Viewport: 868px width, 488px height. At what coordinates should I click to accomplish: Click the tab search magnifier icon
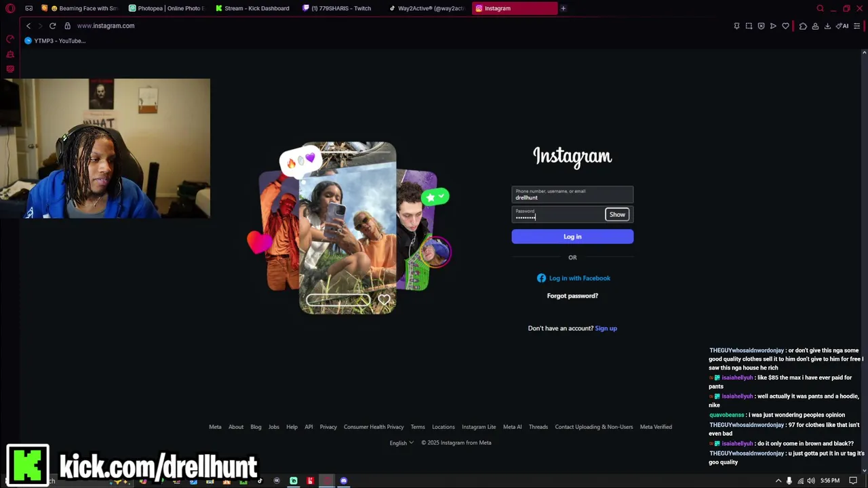pyautogui.click(x=820, y=8)
